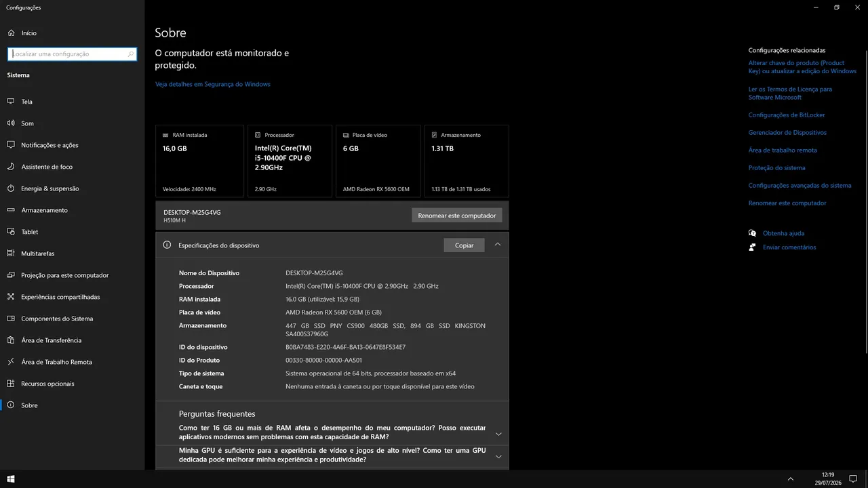Click the Experiências compartilhadas icon

11,297
